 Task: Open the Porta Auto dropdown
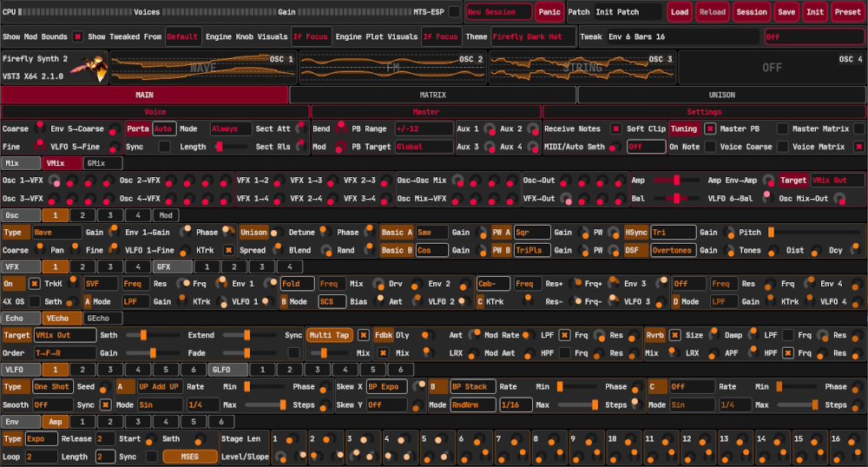pos(164,128)
